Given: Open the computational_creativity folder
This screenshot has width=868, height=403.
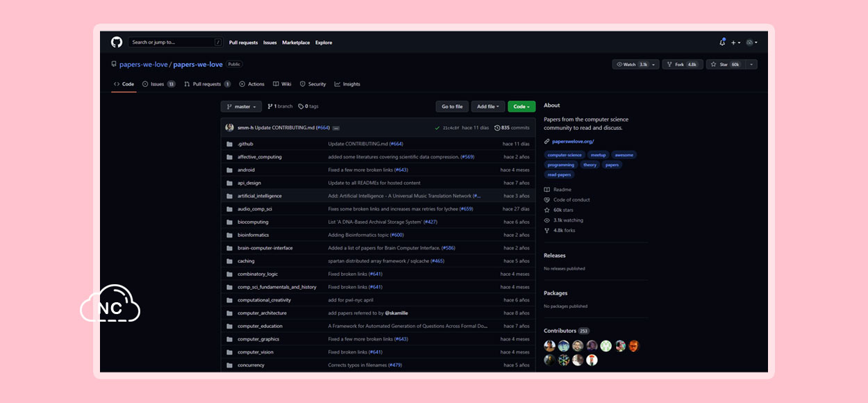Looking at the screenshot, I should pos(264,300).
